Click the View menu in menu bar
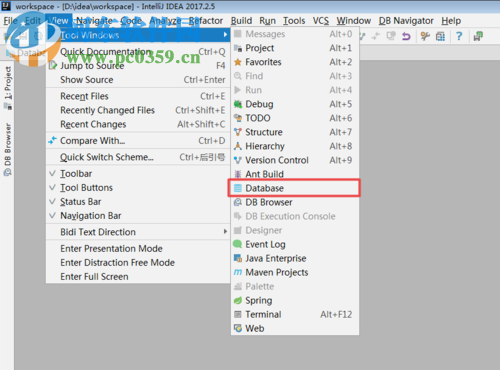Screen dimensions: 500x370 [58, 21]
